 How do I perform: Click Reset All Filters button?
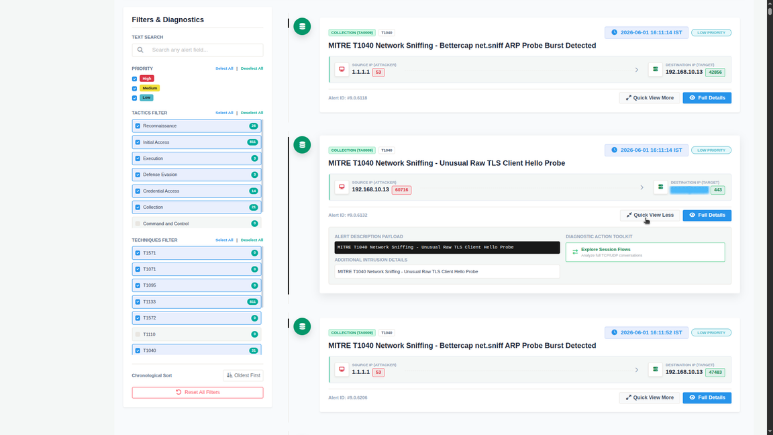tap(198, 392)
